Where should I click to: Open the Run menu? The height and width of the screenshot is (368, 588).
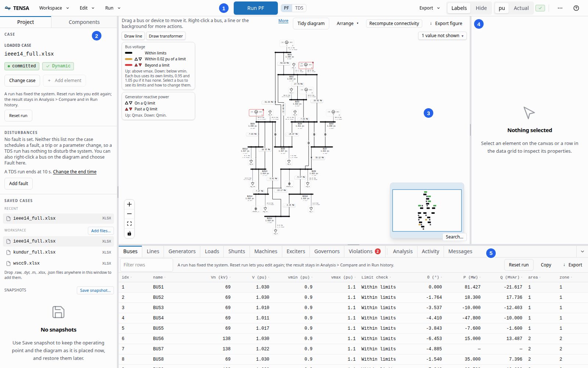click(113, 8)
